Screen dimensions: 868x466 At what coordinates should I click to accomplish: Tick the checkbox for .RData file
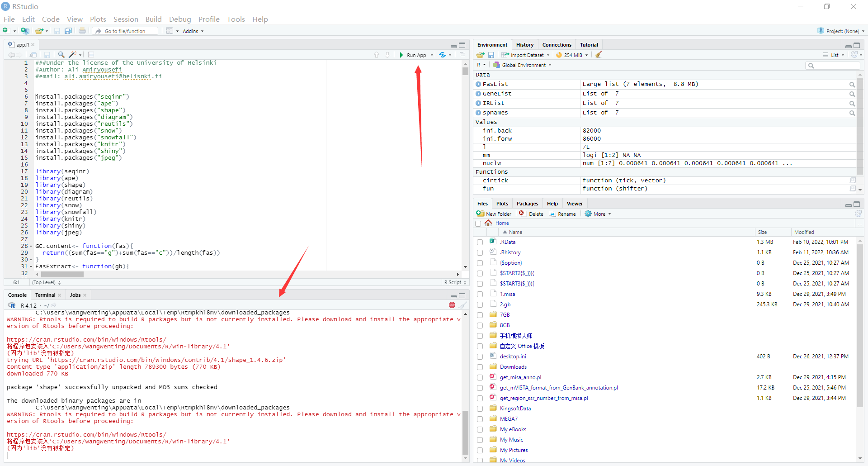[480, 242]
